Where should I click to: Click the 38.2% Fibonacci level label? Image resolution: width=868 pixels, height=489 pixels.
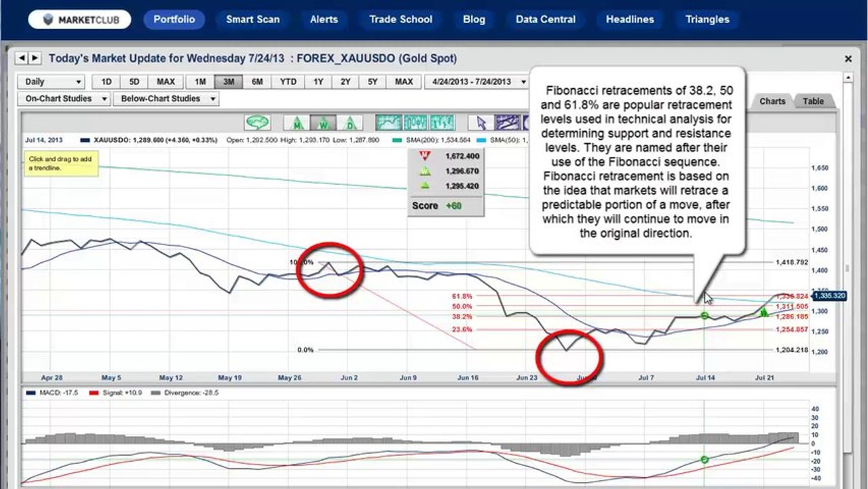[x=461, y=316]
